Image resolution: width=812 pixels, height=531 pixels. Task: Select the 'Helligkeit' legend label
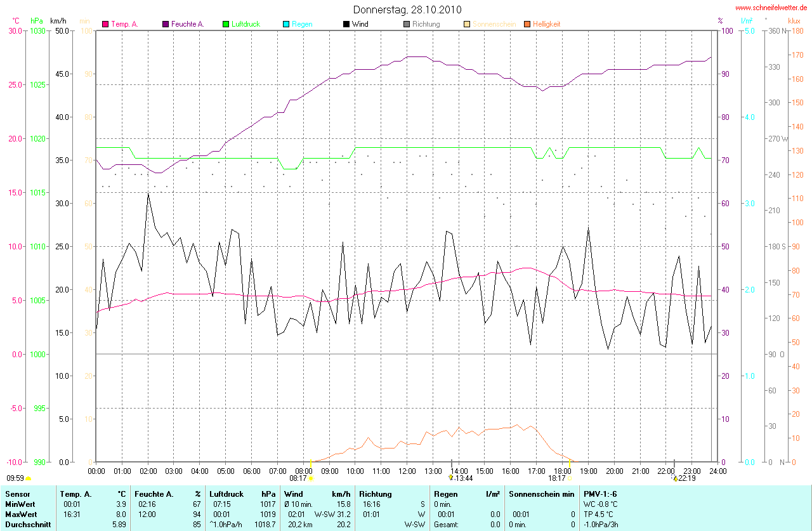coord(547,24)
